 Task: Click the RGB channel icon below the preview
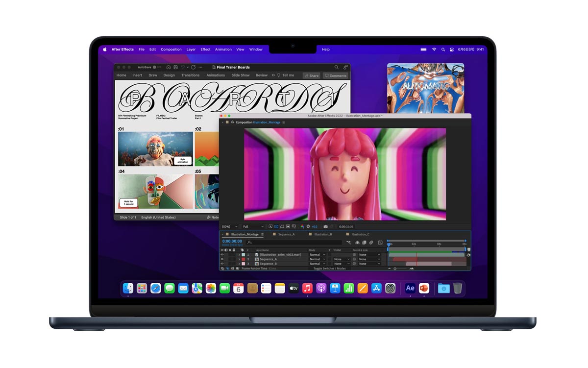tap(302, 226)
